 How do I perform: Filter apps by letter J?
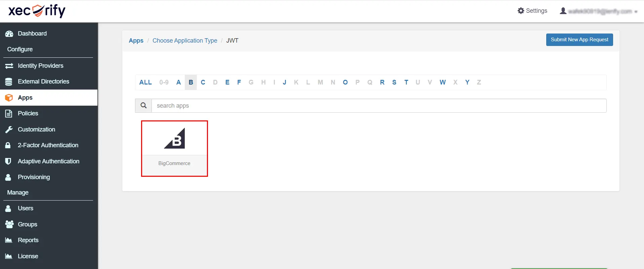[x=285, y=82]
